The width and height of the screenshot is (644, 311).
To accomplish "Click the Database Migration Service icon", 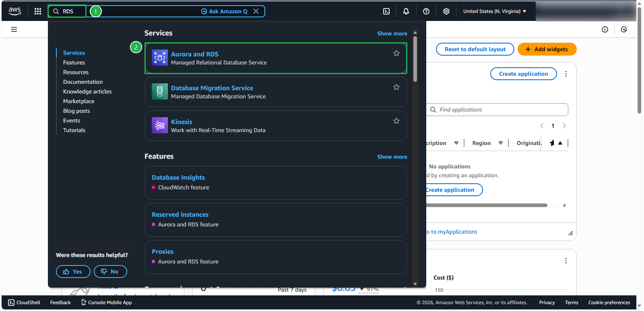I will (x=160, y=91).
